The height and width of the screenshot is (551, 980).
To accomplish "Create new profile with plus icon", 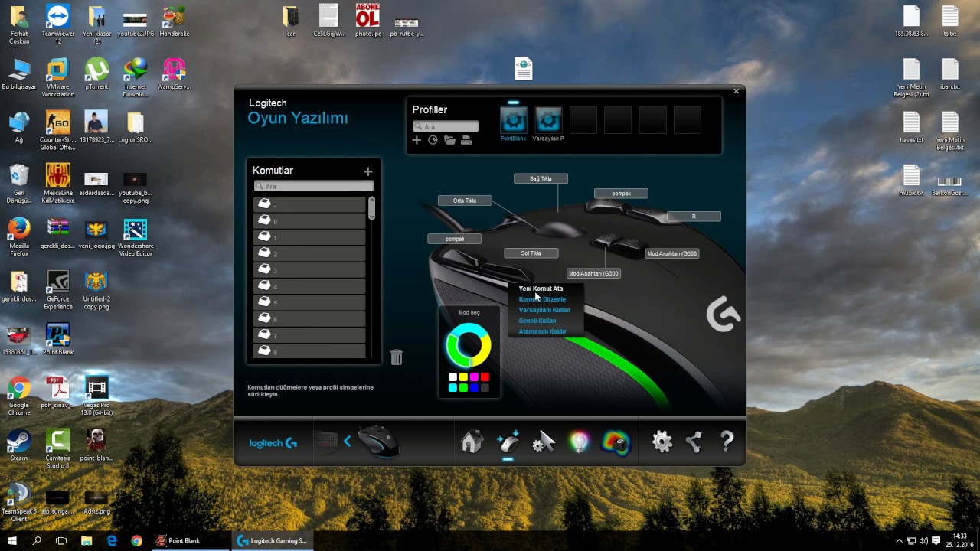I will 416,140.
